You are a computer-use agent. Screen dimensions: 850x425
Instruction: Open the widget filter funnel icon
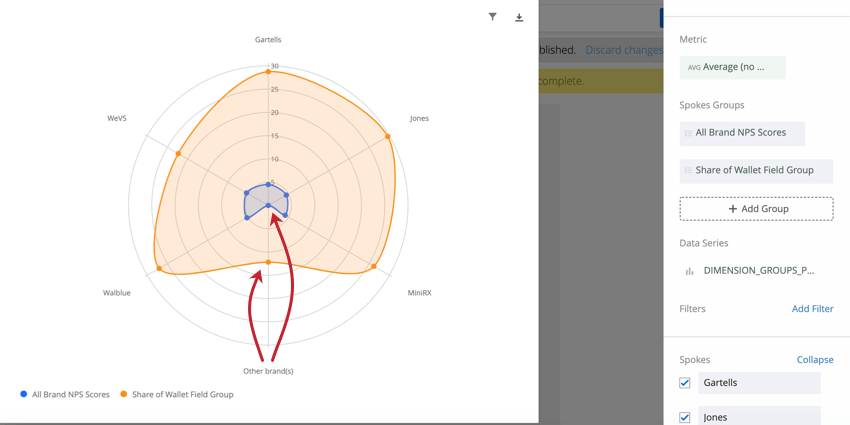coord(492,17)
